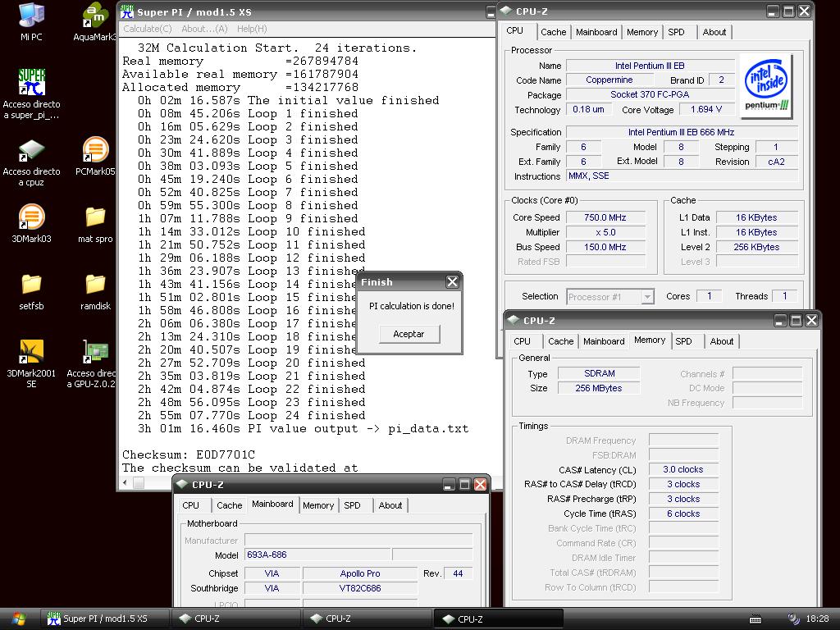Switch to Mainboard tab in top CPU-Z window

(x=596, y=32)
